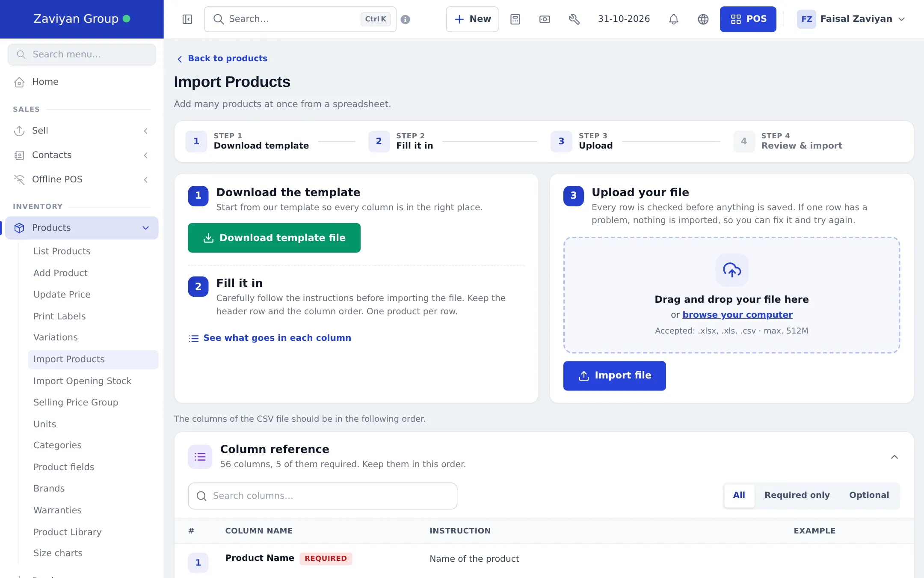Show All columns filter

pos(739,495)
